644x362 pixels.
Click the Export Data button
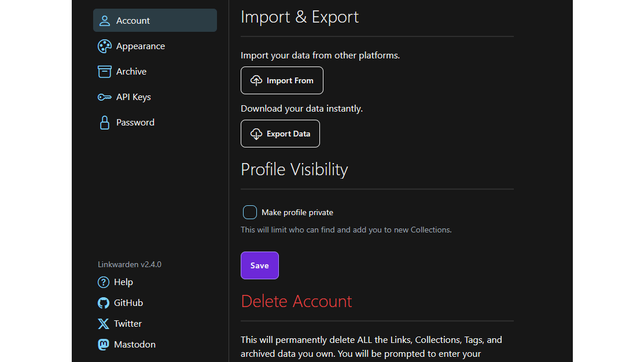(280, 134)
